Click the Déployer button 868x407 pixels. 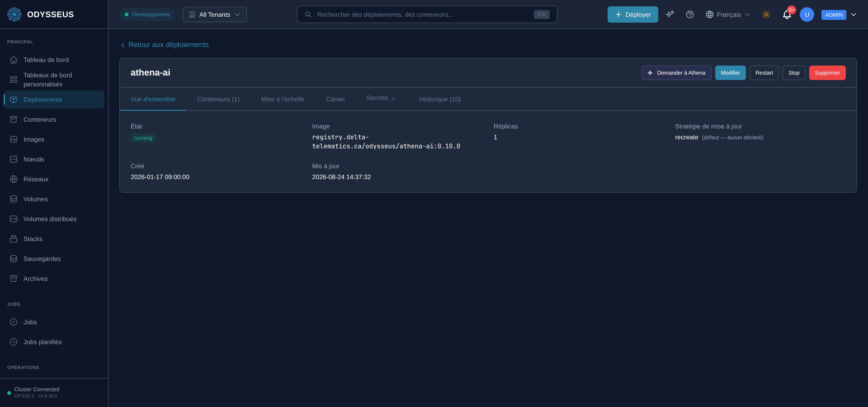tap(632, 14)
